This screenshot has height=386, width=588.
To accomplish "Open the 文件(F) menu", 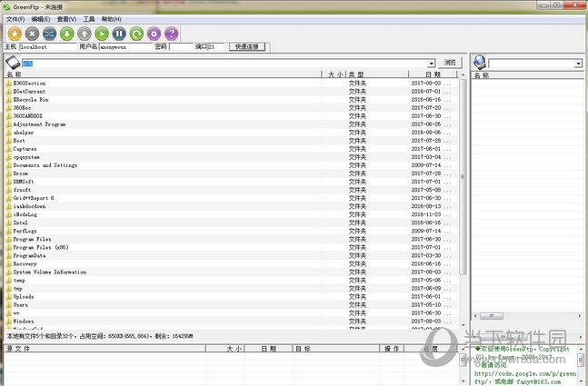I will (x=15, y=18).
